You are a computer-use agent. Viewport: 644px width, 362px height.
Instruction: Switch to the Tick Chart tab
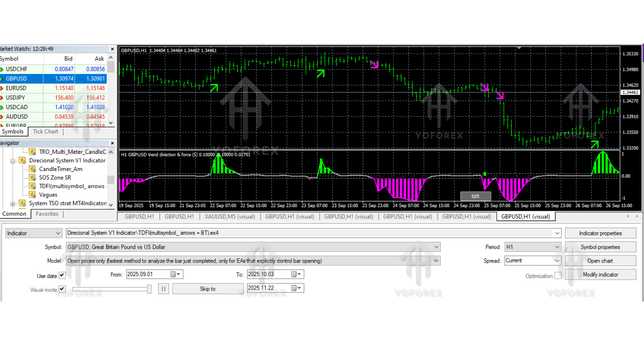[45, 131]
